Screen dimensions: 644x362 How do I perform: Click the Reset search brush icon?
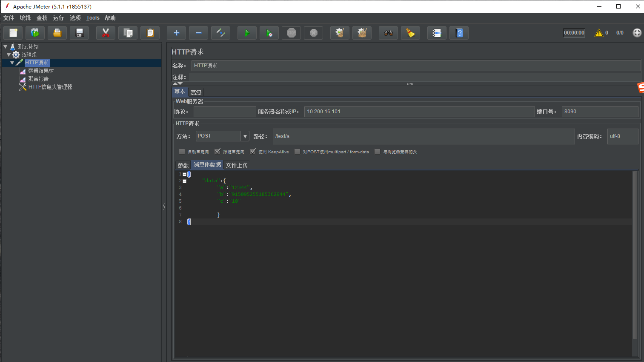(410, 33)
